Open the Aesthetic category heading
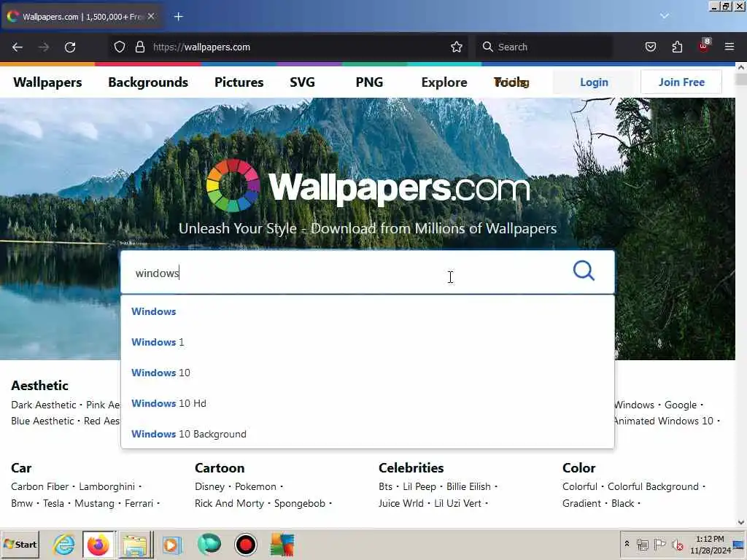The width and height of the screenshot is (747, 560). pos(39,385)
